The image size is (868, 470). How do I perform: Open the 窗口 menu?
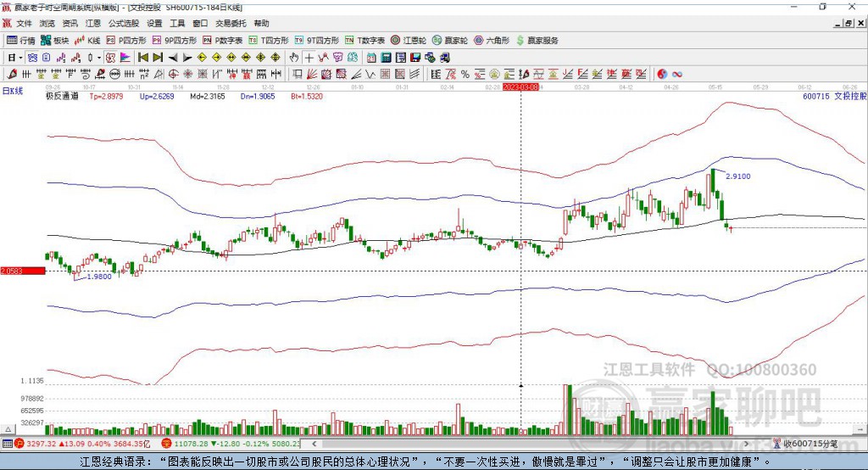[200, 23]
